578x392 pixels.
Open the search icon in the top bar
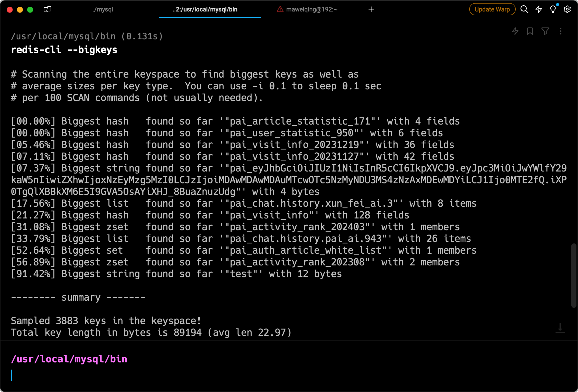[x=524, y=9]
